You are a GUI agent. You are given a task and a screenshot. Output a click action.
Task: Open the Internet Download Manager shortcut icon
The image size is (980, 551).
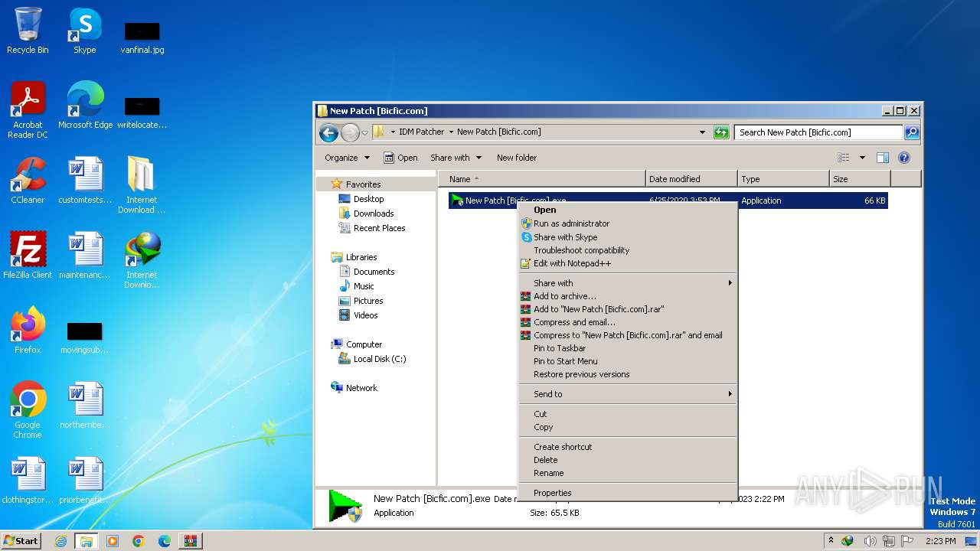(142, 260)
